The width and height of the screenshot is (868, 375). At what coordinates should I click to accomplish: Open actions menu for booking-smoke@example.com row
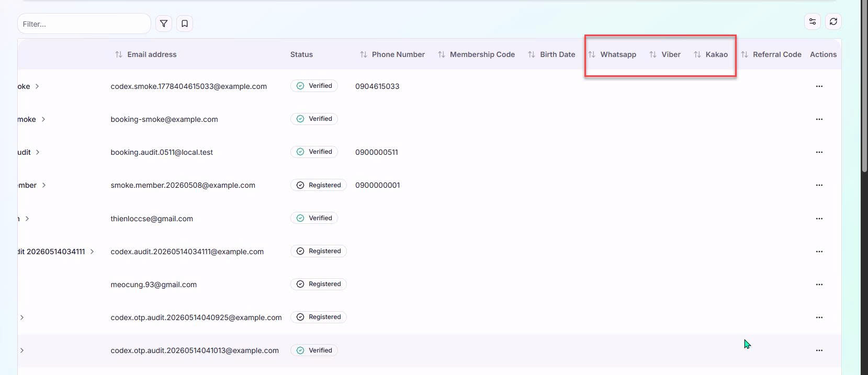[x=819, y=119]
